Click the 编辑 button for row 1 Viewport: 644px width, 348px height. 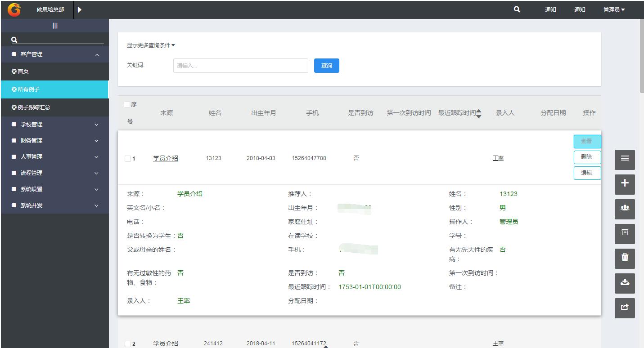[x=586, y=173]
